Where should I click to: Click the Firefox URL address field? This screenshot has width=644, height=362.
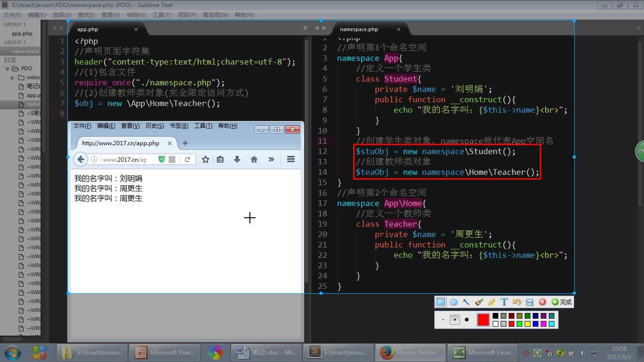pyautogui.click(x=126, y=160)
